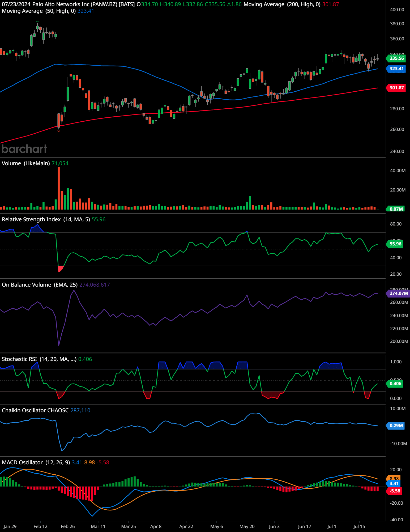Image resolution: width=410 pixels, height=532 pixels.
Task: Click the Jul 15 date axis label
Action: (x=359, y=526)
